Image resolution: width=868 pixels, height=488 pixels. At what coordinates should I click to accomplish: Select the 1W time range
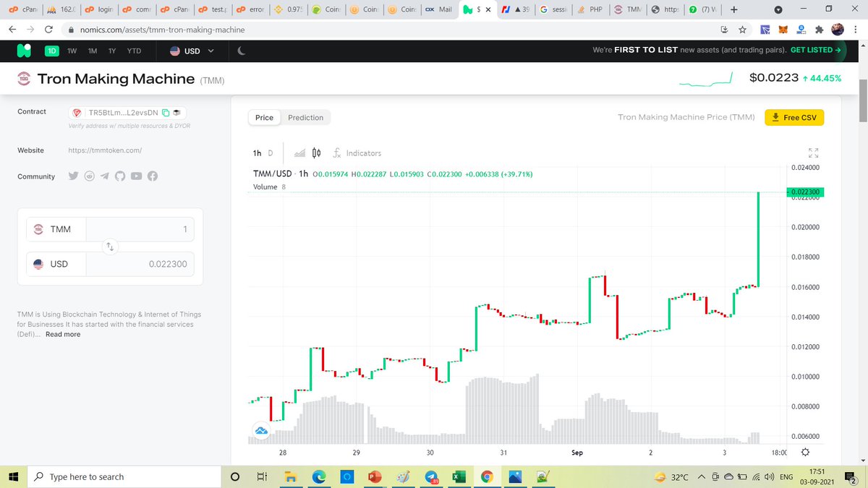tap(72, 51)
